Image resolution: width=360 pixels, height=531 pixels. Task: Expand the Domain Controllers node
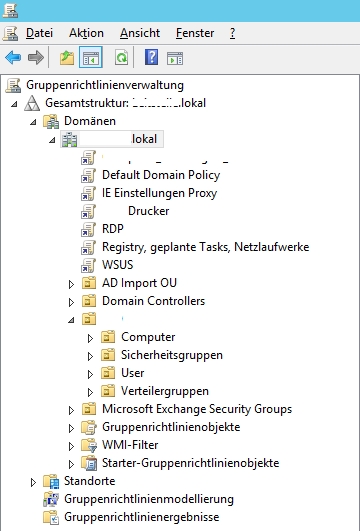[71, 302]
